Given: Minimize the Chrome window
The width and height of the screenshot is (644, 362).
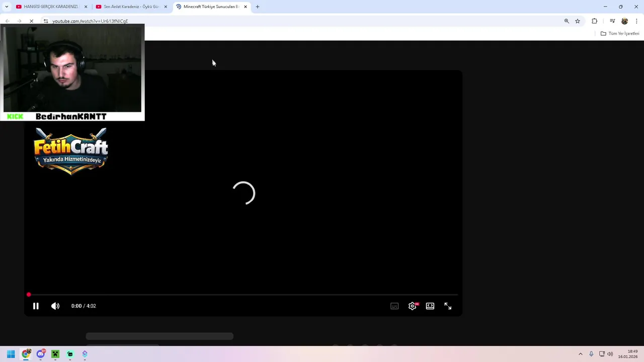Looking at the screenshot, I should [x=605, y=7].
